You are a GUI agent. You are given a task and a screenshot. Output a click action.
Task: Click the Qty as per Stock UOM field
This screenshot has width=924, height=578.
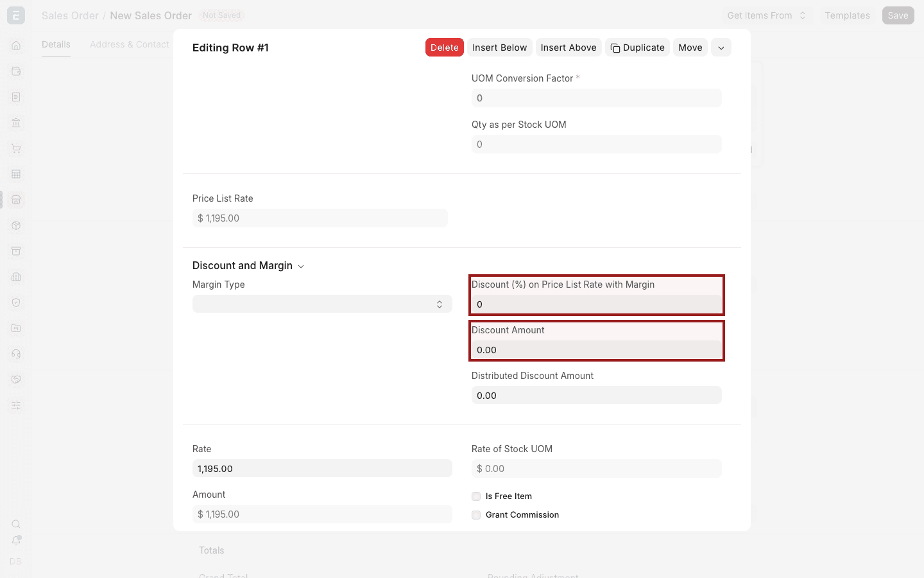(597, 144)
